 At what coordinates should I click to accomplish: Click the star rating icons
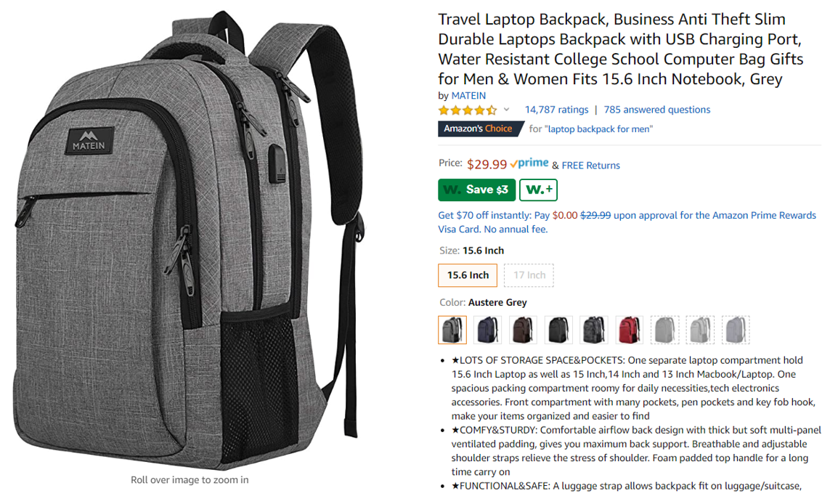(468, 110)
